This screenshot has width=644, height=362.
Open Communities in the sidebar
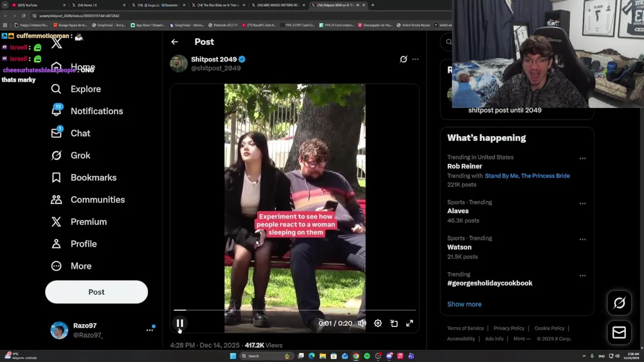click(x=88, y=200)
